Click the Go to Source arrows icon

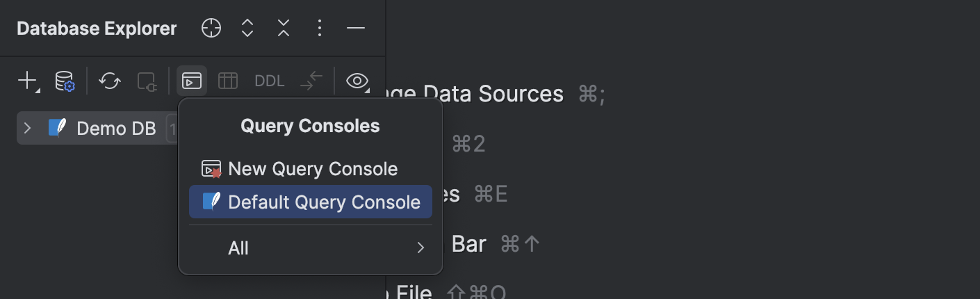click(x=312, y=81)
